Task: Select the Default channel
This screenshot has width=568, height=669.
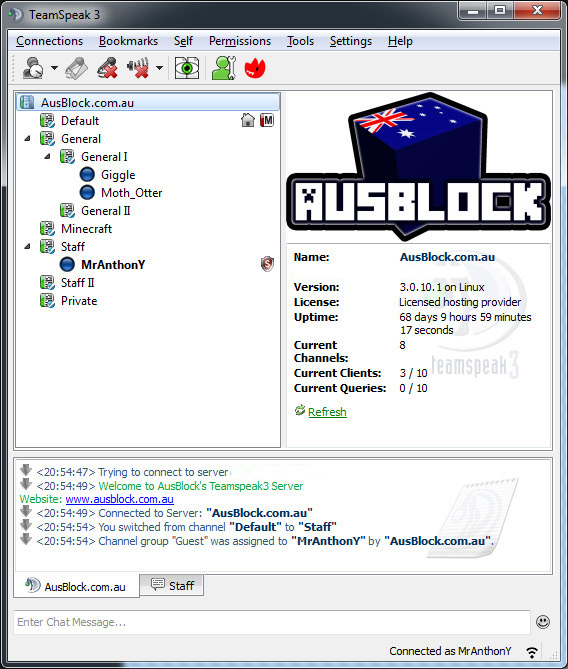Action: 80,121
